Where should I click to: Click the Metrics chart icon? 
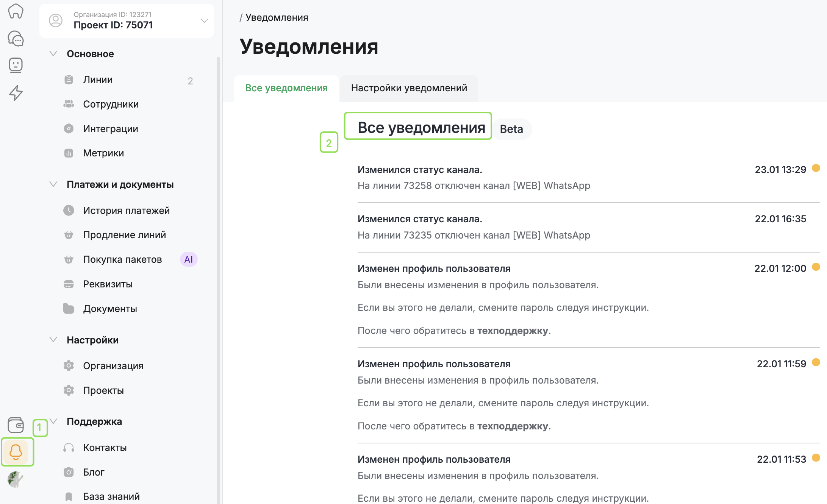[69, 153]
